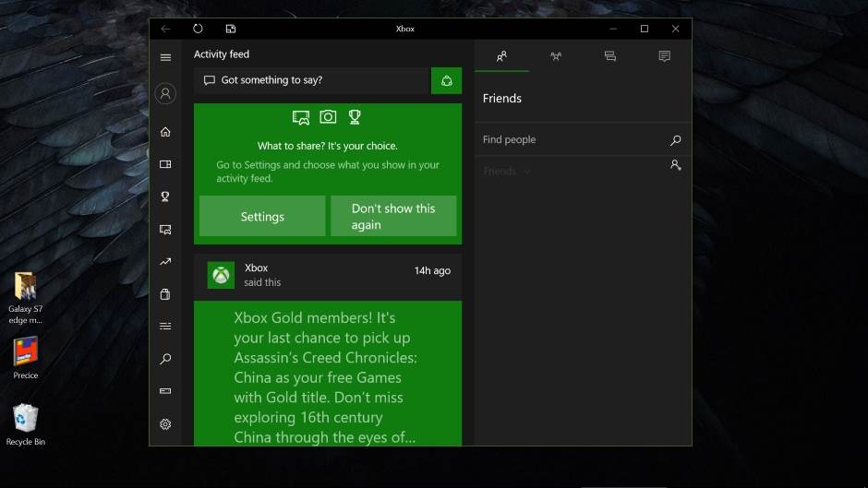Switch to the Parties tab

point(556,56)
